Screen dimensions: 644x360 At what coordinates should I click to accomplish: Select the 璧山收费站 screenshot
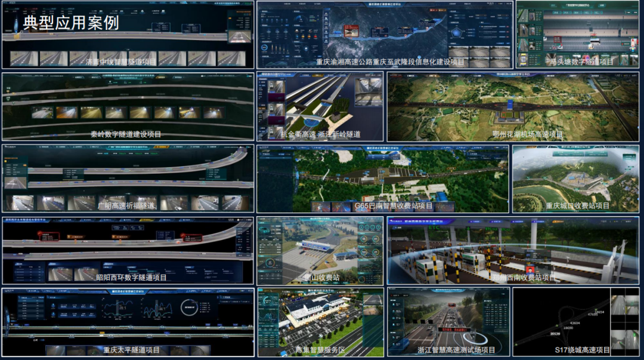(x=320, y=251)
